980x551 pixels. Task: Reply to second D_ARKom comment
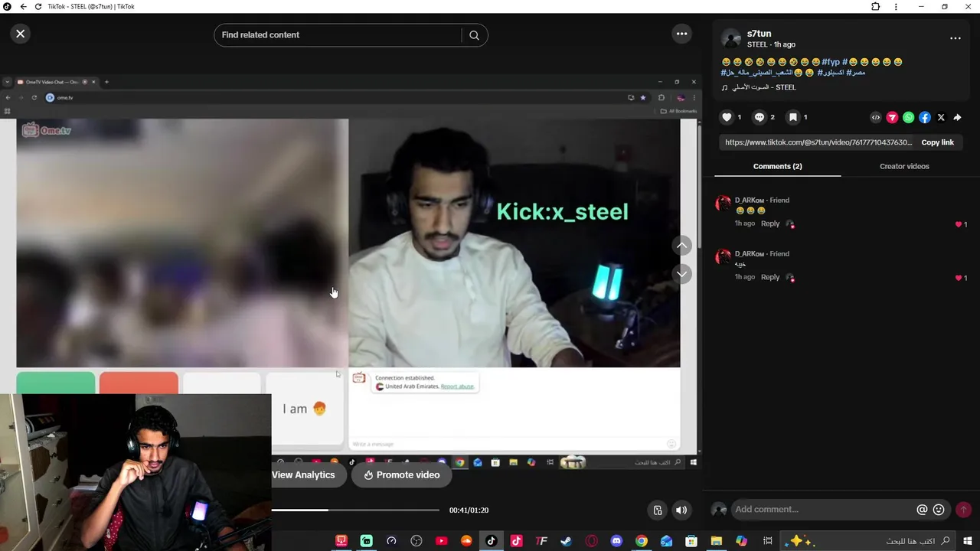770,277
